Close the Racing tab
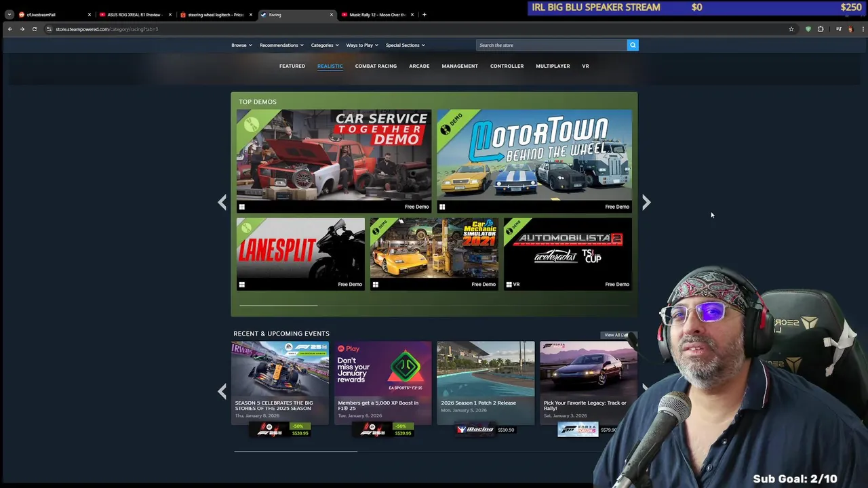 pos(331,14)
